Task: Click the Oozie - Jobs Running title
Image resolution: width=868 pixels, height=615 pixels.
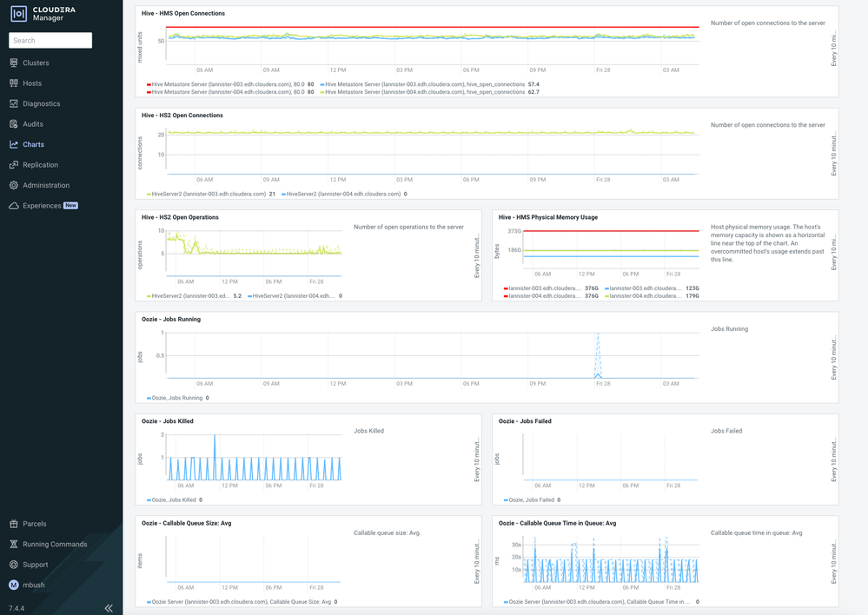Action: [171, 319]
